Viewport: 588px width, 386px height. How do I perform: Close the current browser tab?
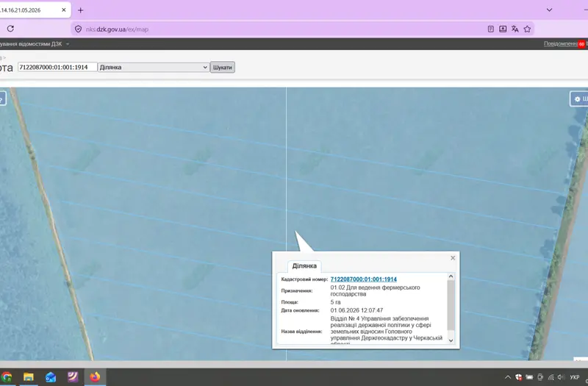64,10
